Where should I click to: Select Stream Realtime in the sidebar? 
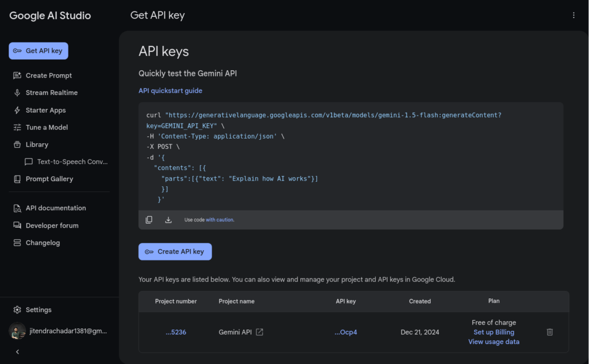[51, 93]
